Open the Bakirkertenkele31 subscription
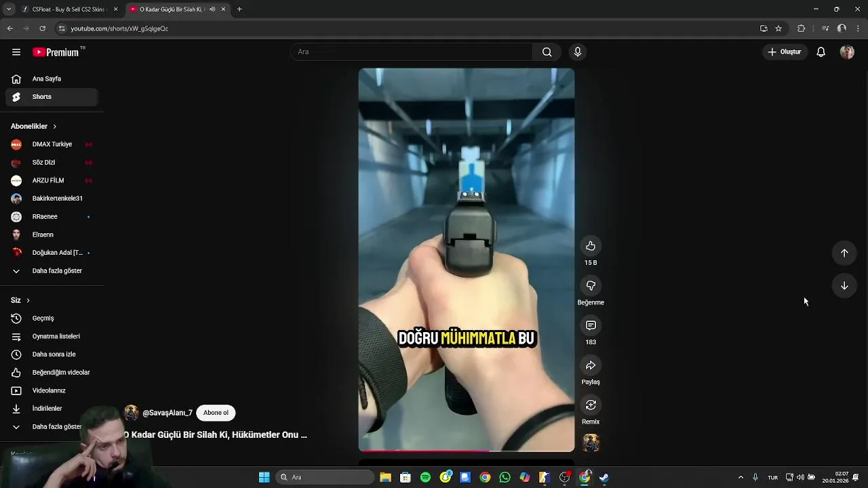 click(52, 199)
